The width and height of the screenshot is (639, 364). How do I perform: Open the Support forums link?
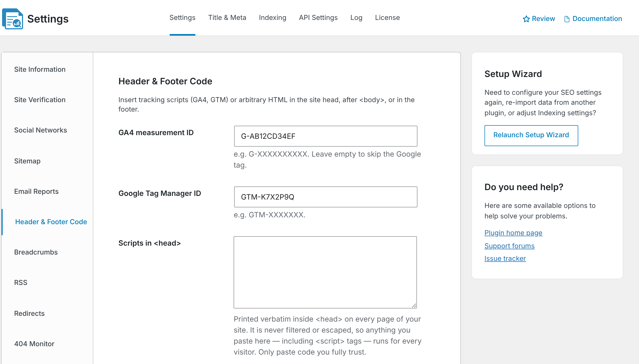pyautogui.click(x=509, y=246)
